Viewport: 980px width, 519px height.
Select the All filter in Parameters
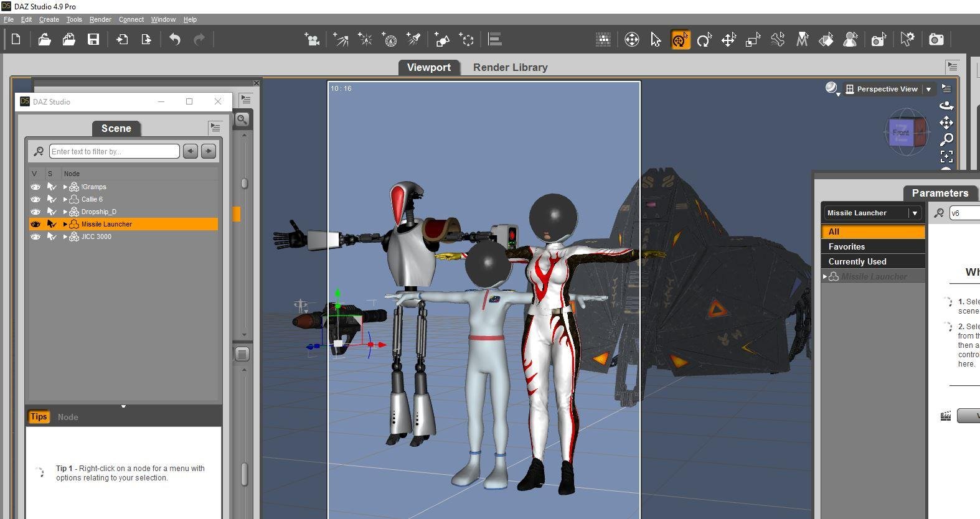[x=873, y=231]
